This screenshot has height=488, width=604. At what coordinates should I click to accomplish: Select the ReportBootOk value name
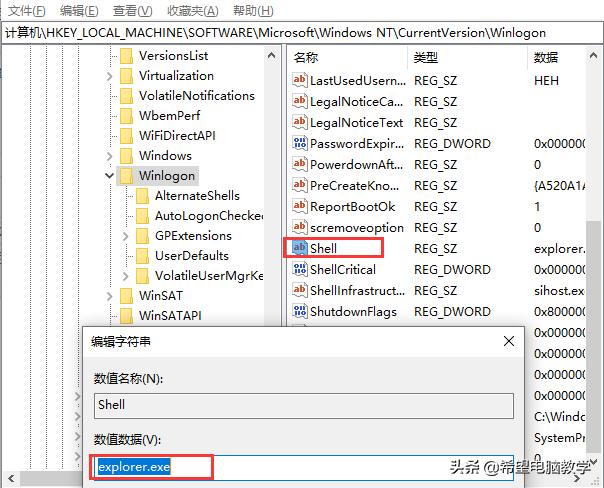point(352,207)
